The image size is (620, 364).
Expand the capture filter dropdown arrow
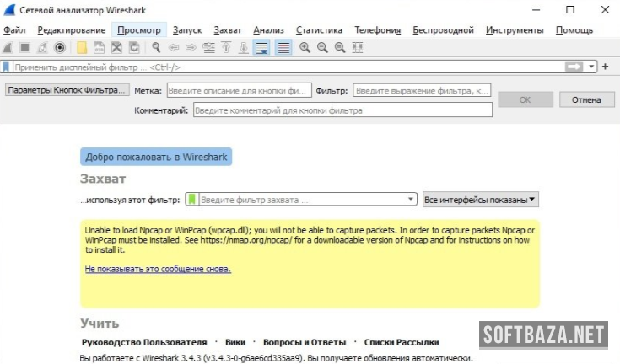coord(411,200)
